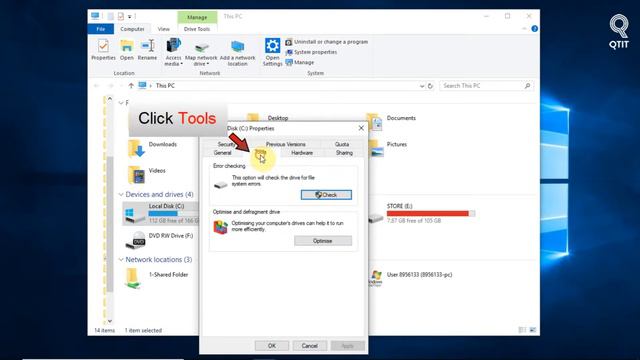Screen dimensions: 640x360
Task: Minimize the ribbon chevron
Action: 524,29
